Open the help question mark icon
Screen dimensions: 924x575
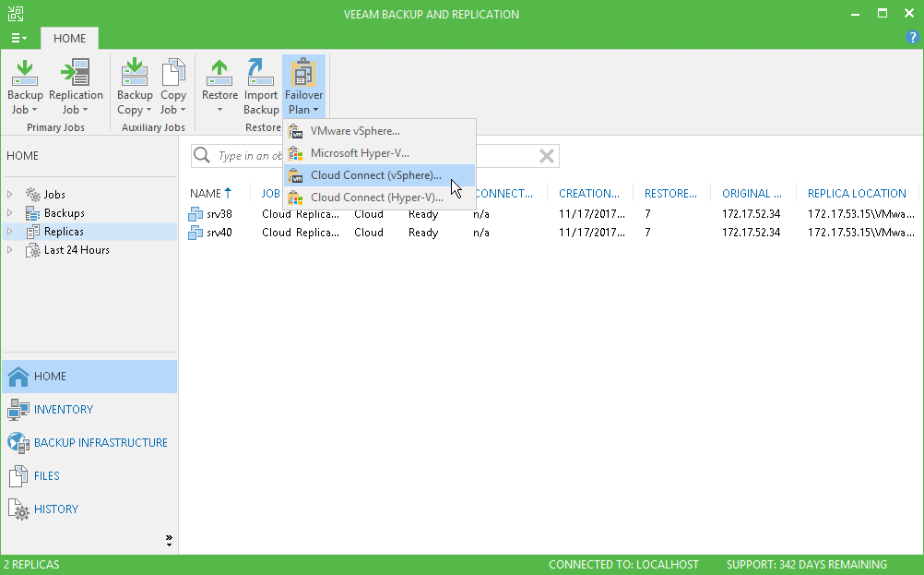point(912,38)
